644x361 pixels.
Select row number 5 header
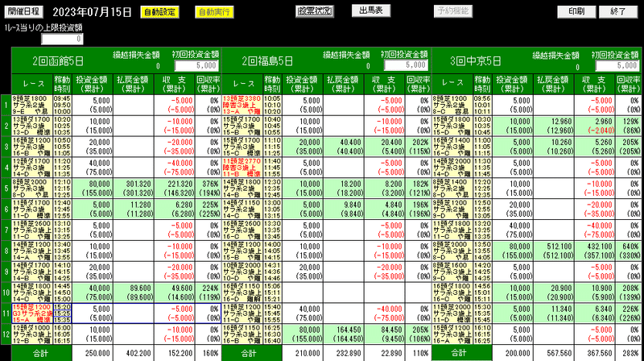6,189
